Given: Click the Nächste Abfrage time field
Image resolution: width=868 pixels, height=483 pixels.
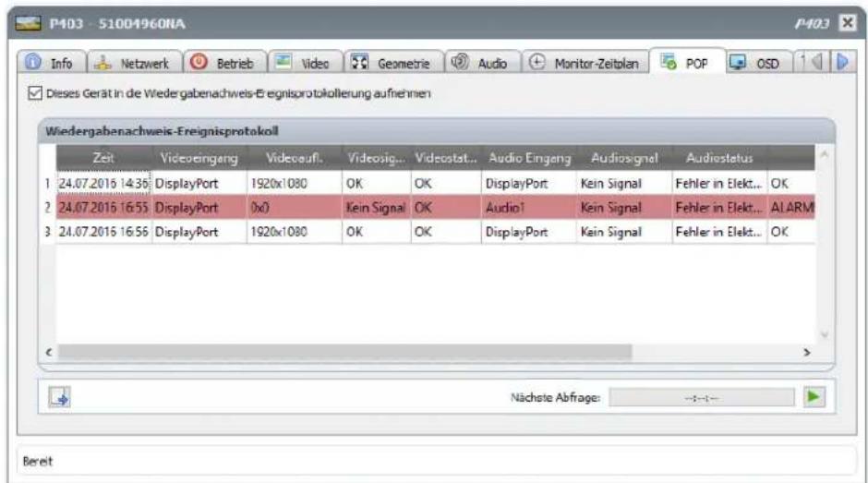Looking at the screenshot, I should click(702, 397).
